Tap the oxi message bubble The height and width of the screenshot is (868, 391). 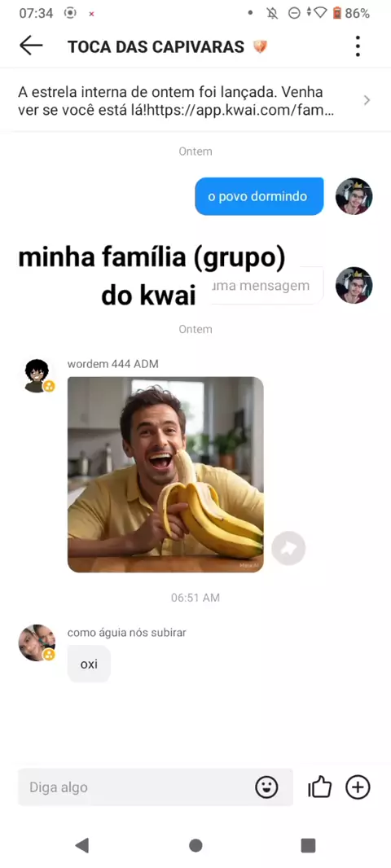(x=89, y=664)
